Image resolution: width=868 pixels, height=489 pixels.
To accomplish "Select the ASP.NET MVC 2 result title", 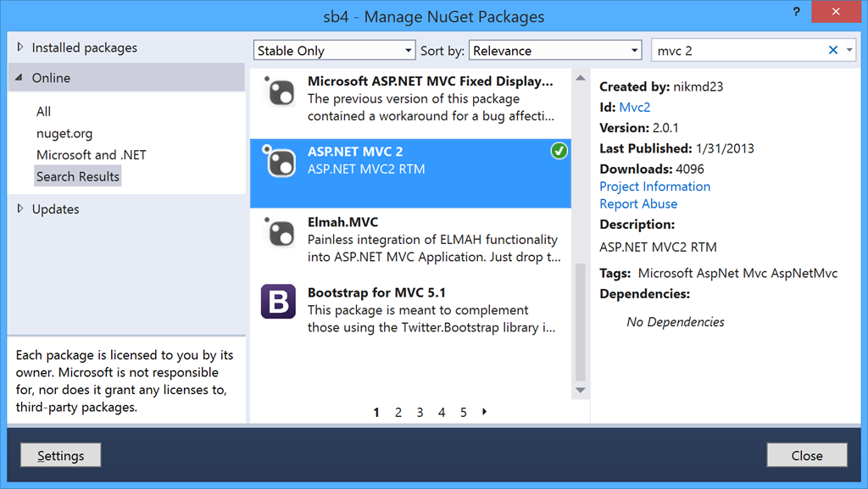I will pos(355,152).
